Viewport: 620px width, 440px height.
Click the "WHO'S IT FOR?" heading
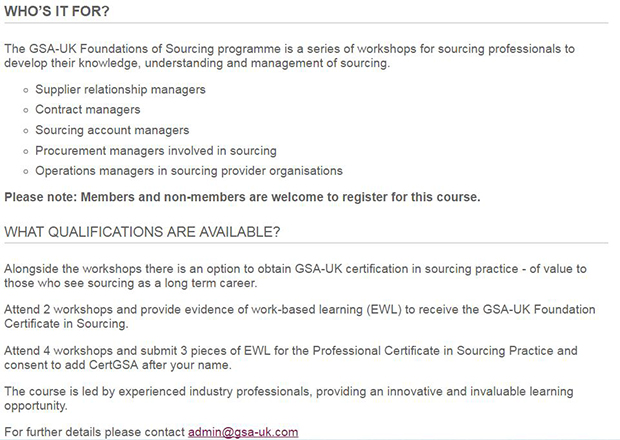(x=57, y=11)
